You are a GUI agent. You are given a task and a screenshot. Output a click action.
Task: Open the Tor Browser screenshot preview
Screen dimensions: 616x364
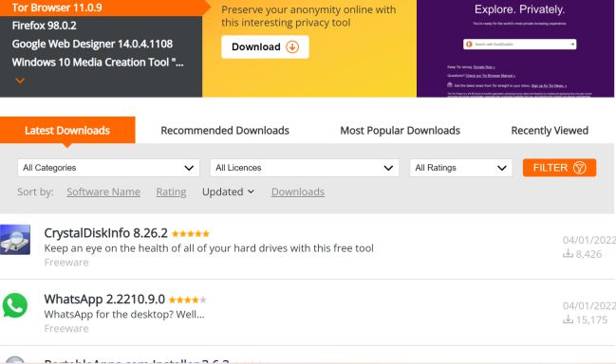[x=515, y=48]
